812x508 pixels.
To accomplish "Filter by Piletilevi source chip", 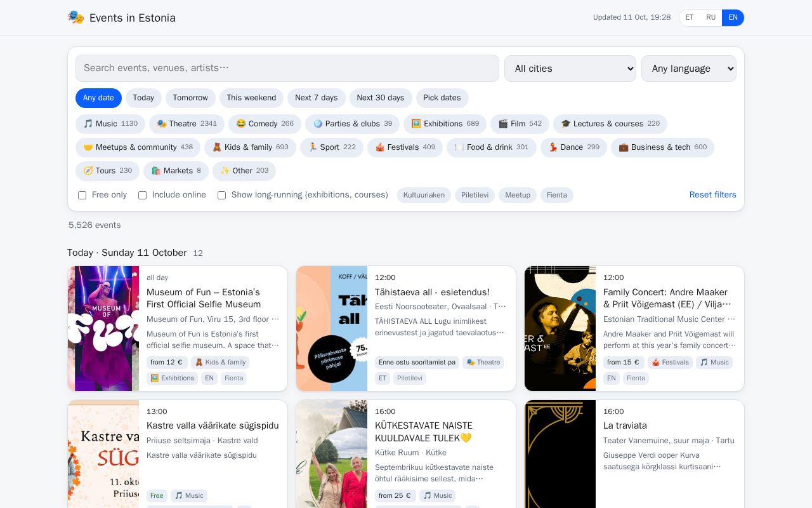I will (475, 196).
